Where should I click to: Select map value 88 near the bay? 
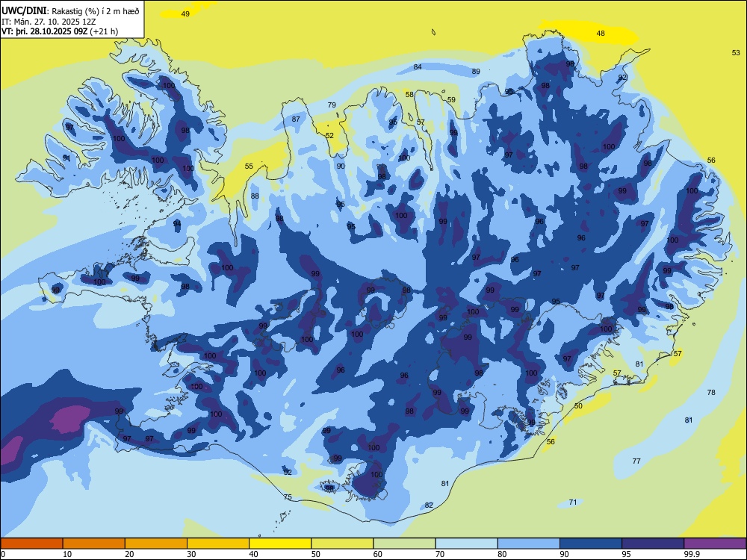click(255, 196)
